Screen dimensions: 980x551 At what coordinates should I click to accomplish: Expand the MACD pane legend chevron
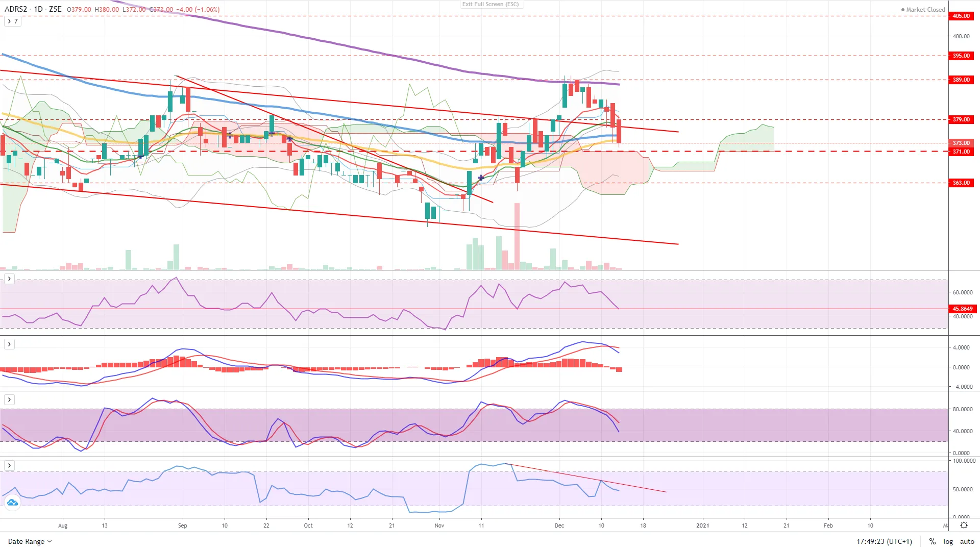pos(9,344)
